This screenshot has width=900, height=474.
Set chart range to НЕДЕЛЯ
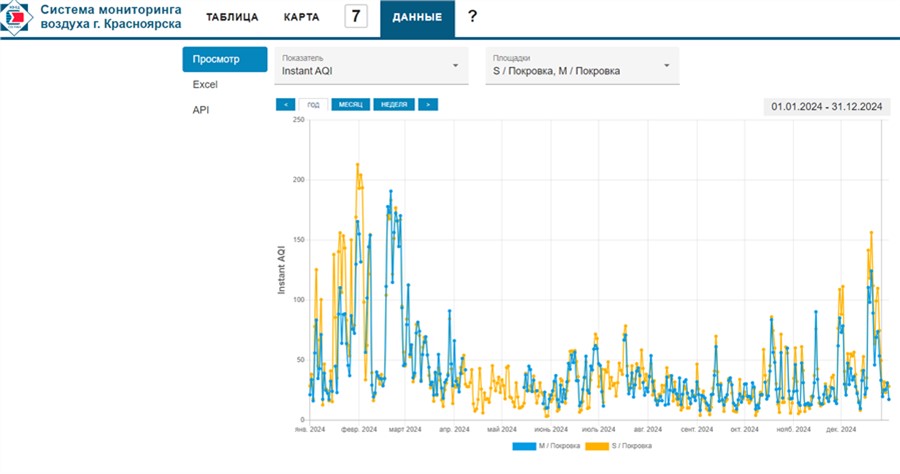(394, 104)
